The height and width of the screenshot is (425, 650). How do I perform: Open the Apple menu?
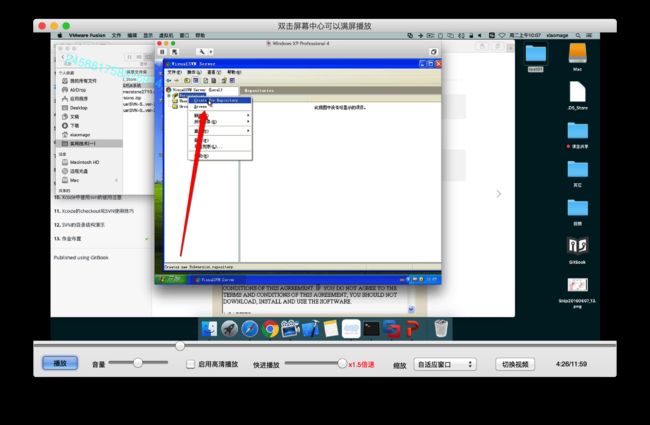(x=60, y=35)
